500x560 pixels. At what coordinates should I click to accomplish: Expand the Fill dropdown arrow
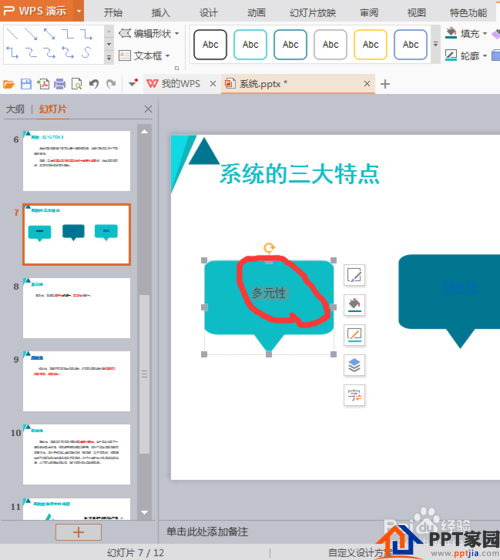[x=485, y=34]
